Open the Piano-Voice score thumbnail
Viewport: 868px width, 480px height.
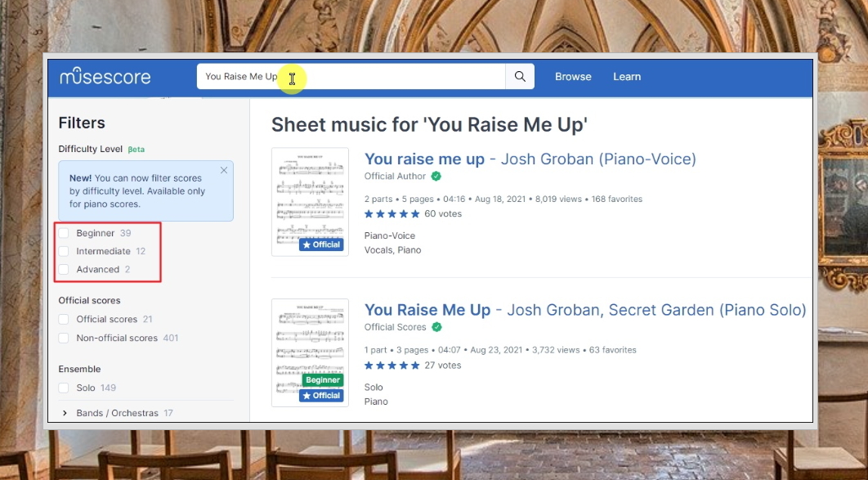310,201
